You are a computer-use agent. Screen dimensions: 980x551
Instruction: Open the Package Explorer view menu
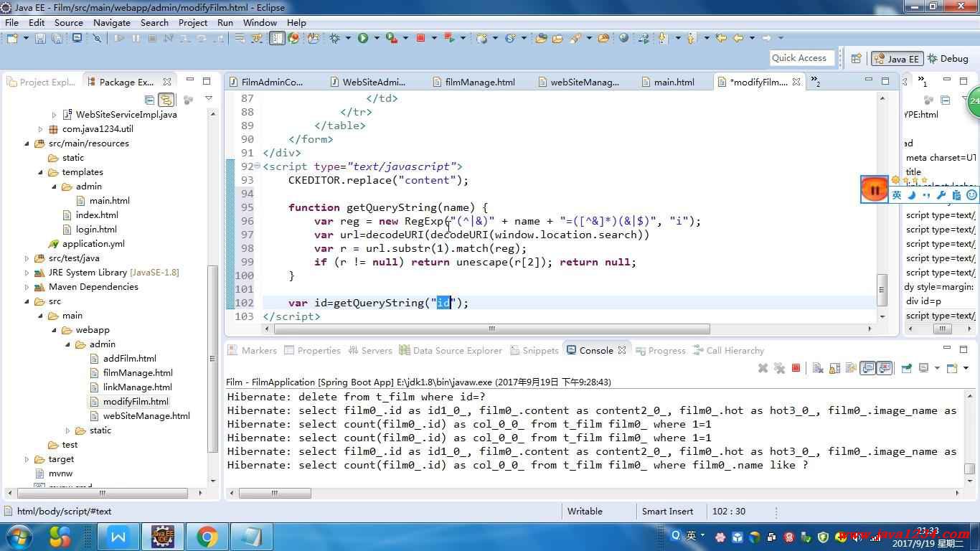pos(209,100)
